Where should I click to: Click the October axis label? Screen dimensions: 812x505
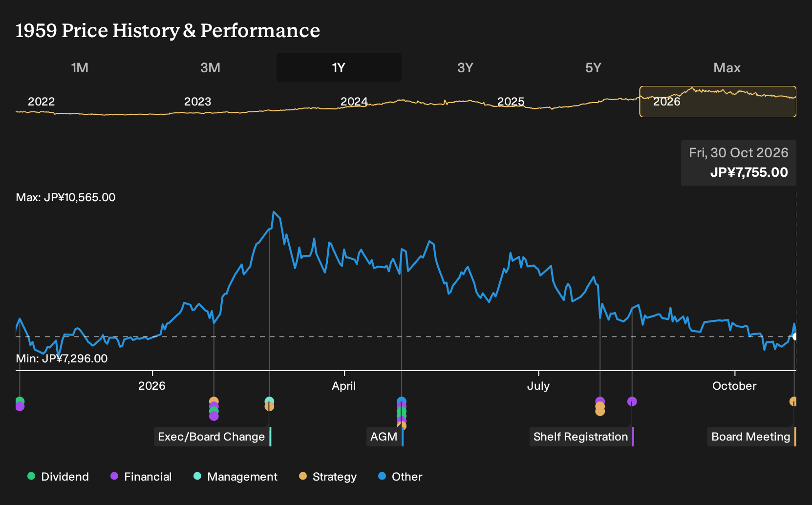tap(734, 386)
